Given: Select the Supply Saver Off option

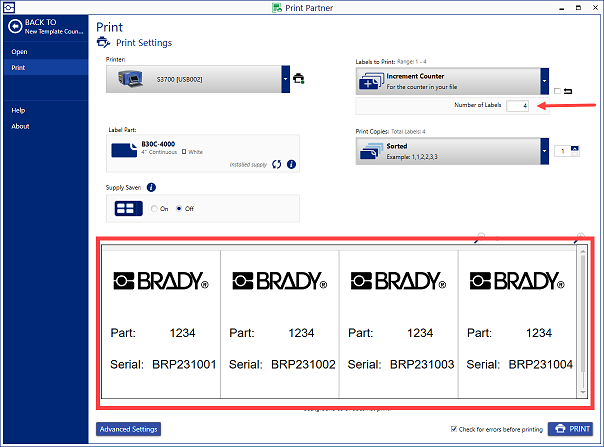Looking at the screenshot, I should click(x=179, y=208).
